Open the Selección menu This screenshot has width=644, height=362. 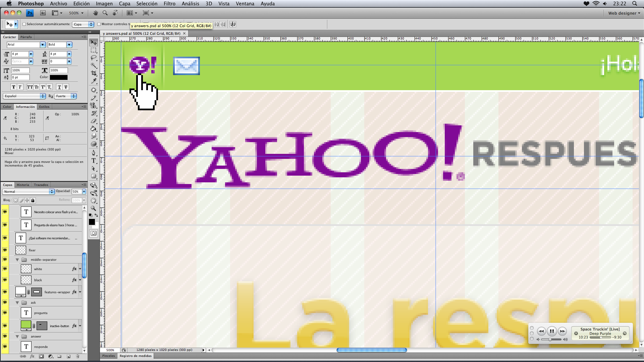[147, 4]
